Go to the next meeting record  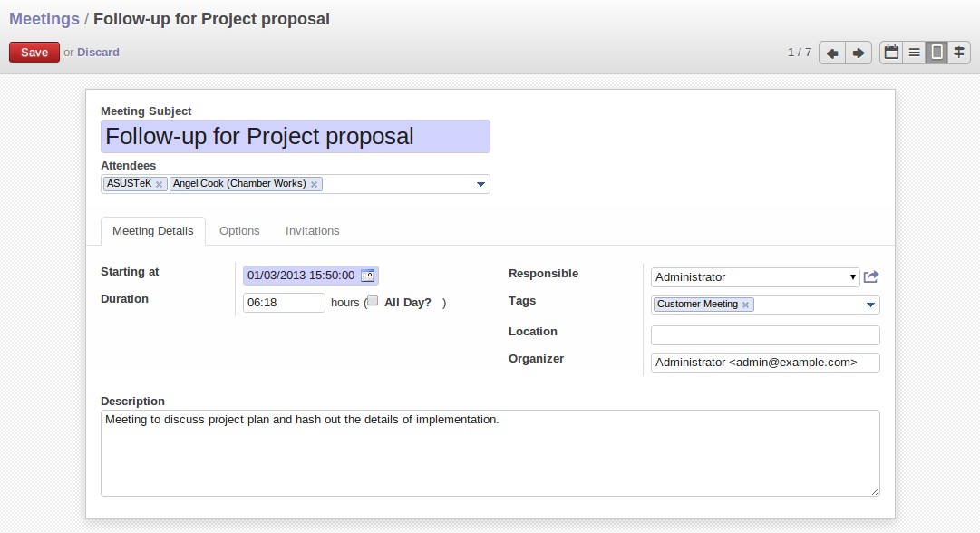pos(859,53)
